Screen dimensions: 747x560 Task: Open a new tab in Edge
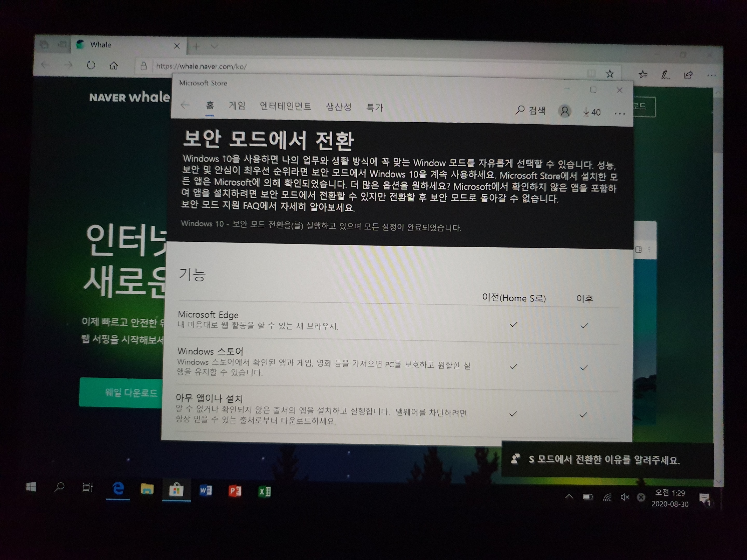(x=196, y=47)
